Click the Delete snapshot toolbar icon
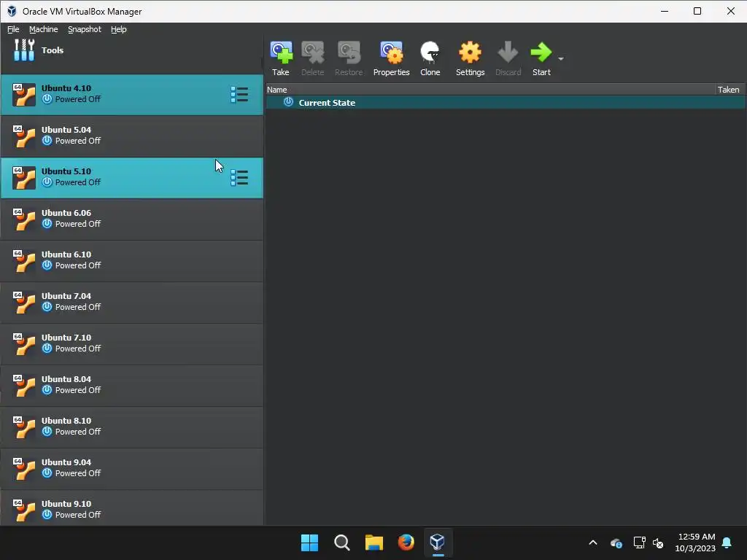This screenshot has width=747, height=560. click(312, 52)
